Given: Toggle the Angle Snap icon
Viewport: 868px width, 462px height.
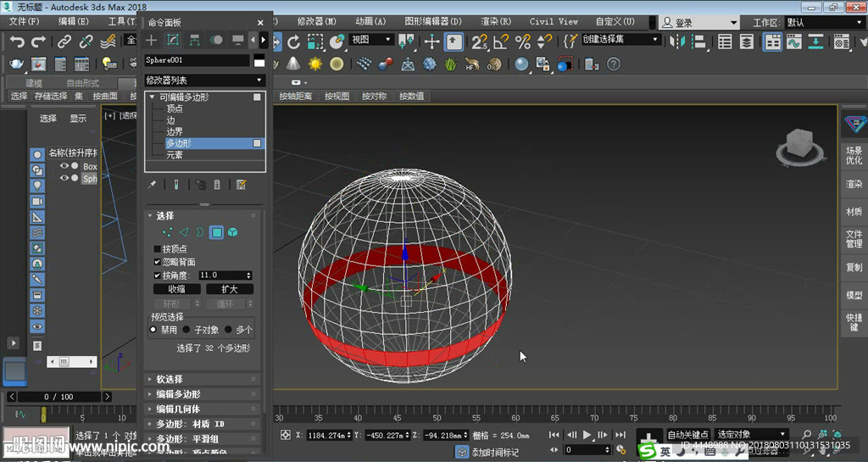Looking at the screenshot, I should 501,42.
